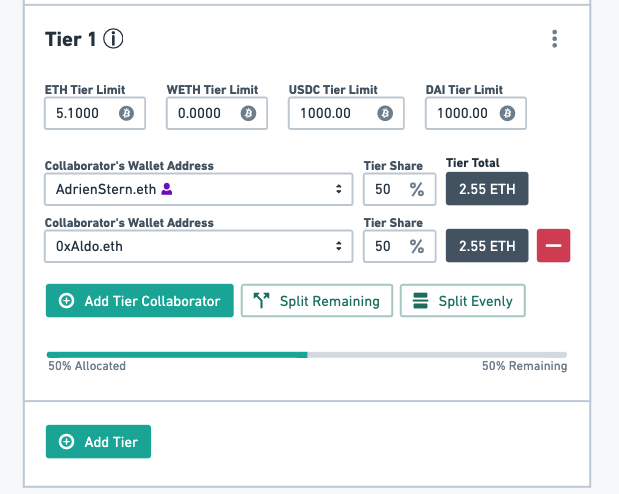Click the WETH Tier Limit field showing 0.0000

217,113
